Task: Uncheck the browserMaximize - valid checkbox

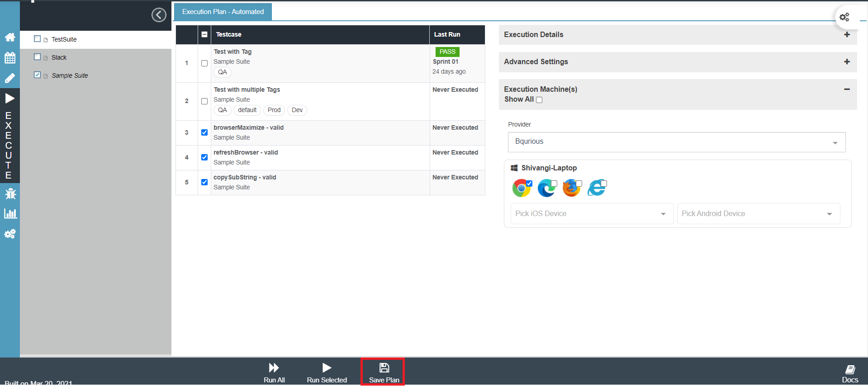Action: 204,132
